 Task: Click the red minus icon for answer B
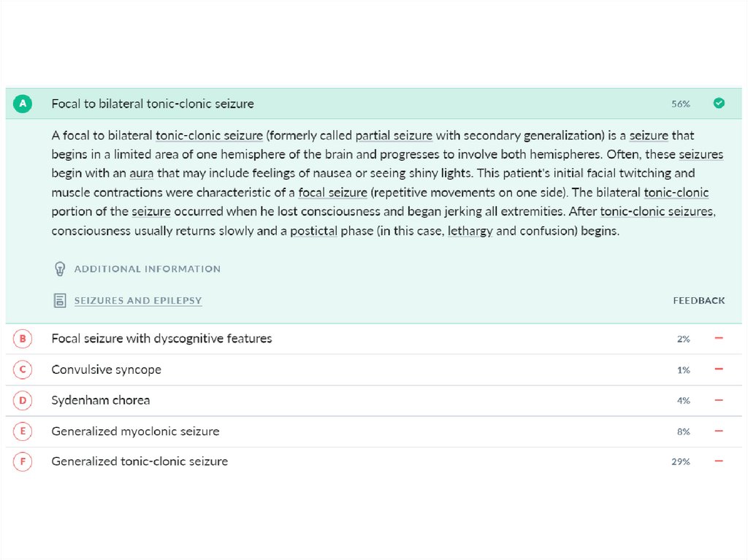[x=719, y=339]
